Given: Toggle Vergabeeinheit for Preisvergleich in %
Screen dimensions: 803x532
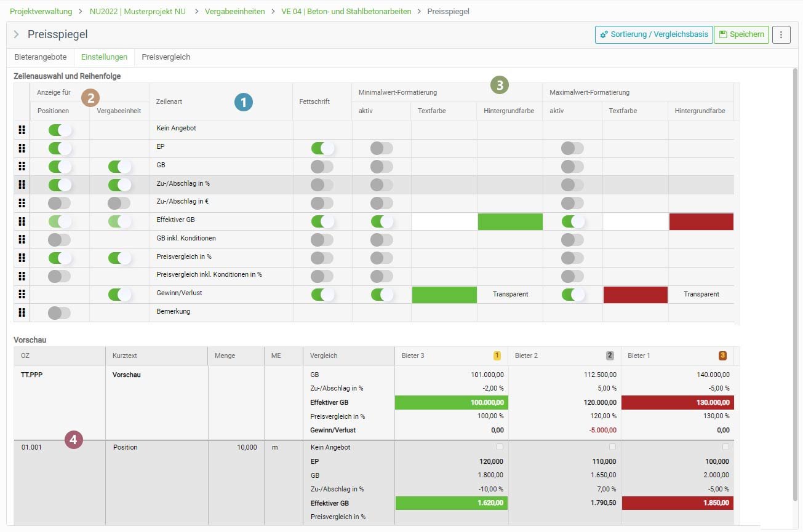Looking at the screenshot, I should click(x=119, y=258).
